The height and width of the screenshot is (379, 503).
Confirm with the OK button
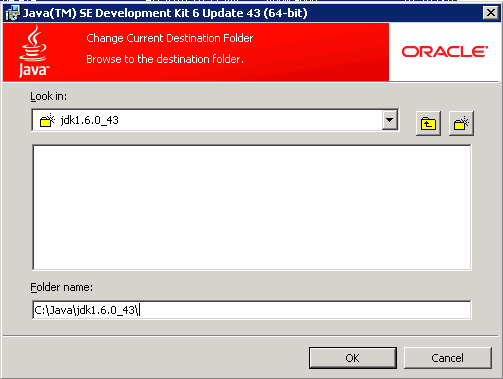[x=353, y=358]
